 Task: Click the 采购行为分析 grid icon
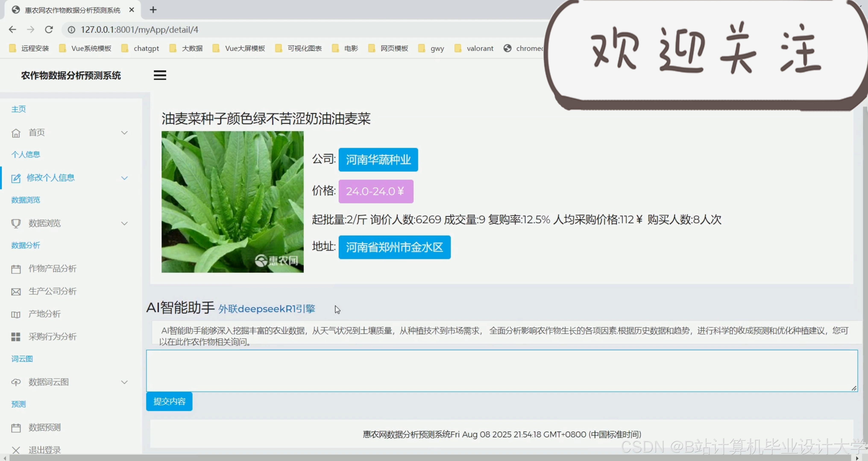coord(16,336)
